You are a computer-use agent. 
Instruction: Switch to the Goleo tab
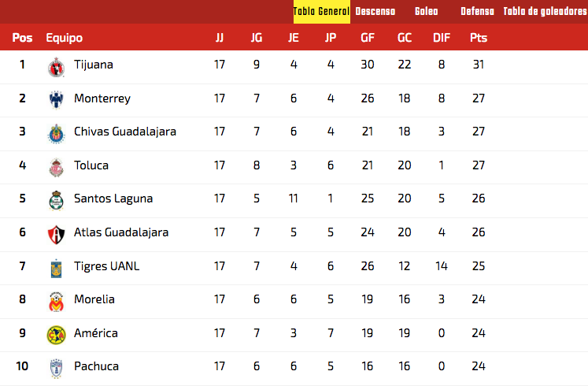coord(427,12)
